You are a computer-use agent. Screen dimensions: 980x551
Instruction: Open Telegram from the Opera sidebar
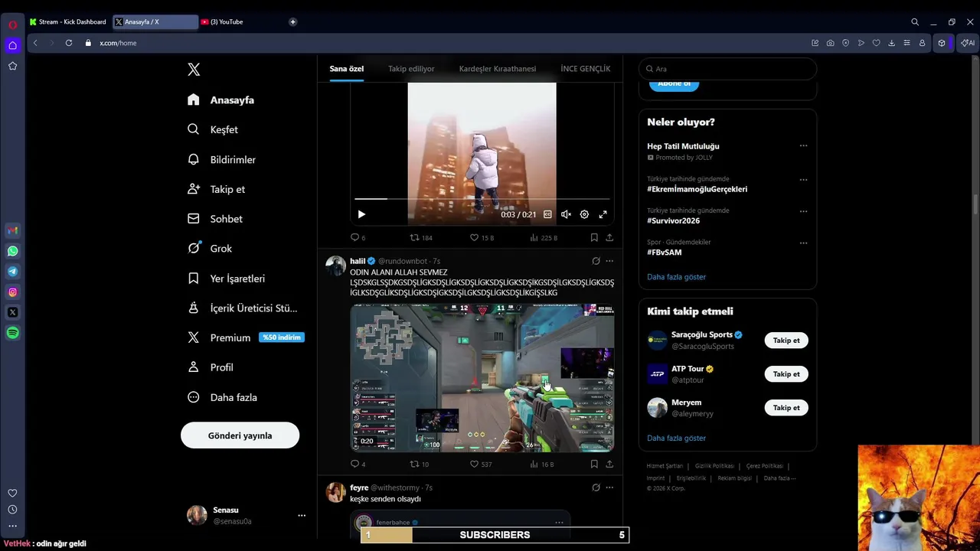[13, 272]
